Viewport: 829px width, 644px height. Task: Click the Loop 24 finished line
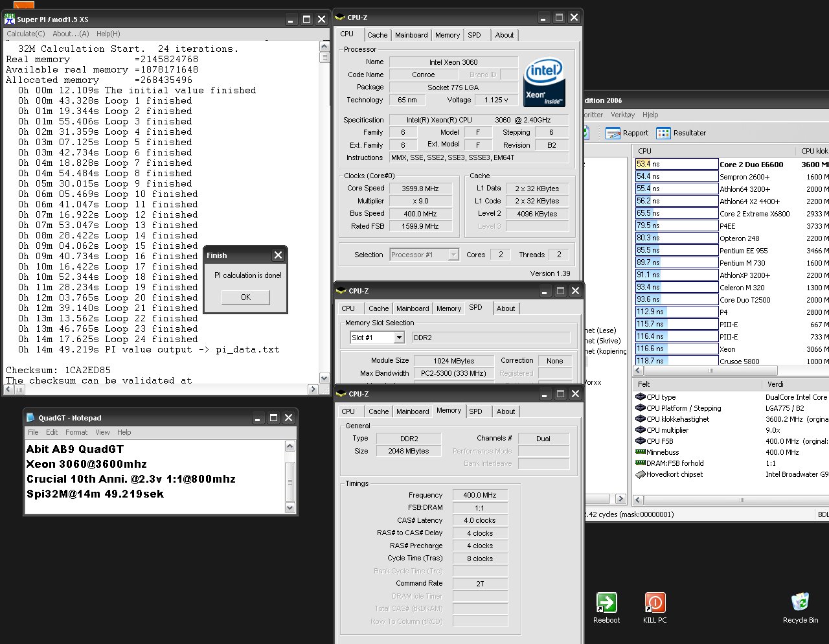click(x=108, y=339)
